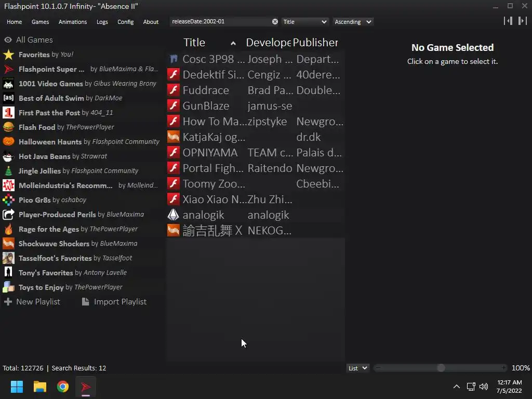Image resolution: width=532 pixels, height=399 pixels.
Task: Click the Pico Gr8s colorful icon
Action: [8, 200]
